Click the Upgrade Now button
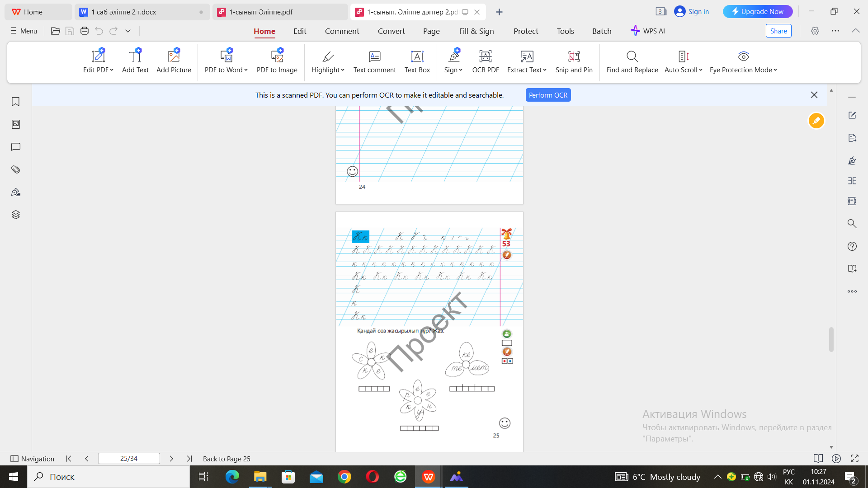 click(x=757, y=12)
